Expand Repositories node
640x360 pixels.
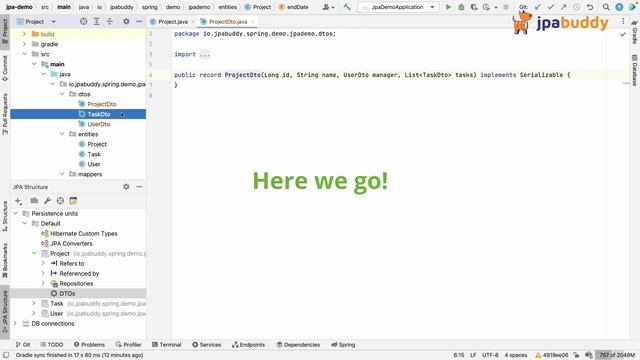tap(43, 283)
